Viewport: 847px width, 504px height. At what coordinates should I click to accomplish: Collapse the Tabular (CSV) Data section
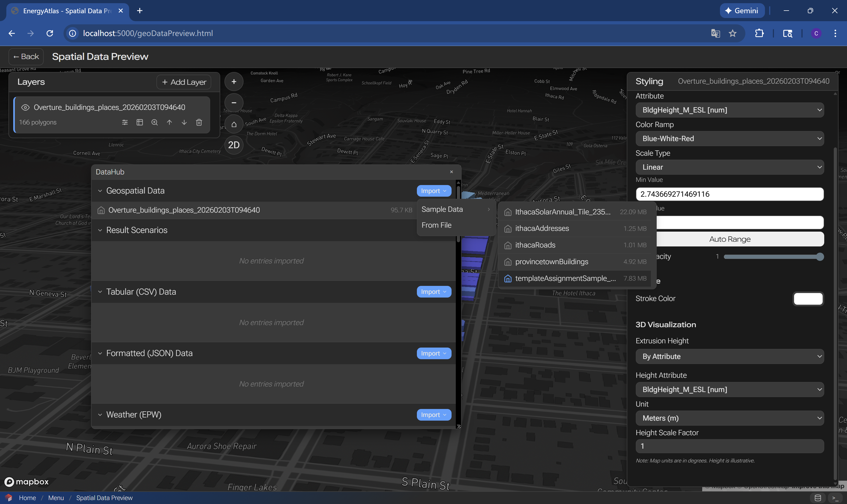[x=100, y=292]
